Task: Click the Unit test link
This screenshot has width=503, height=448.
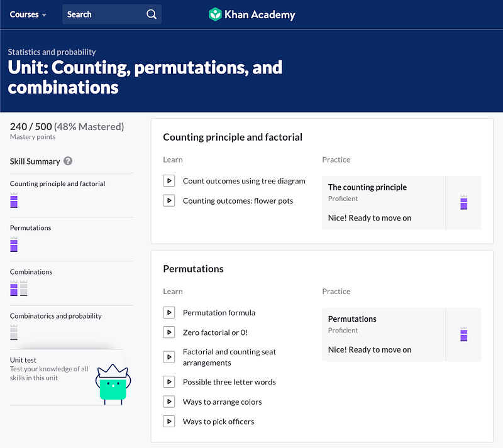Action: click(x=23, y=360)
